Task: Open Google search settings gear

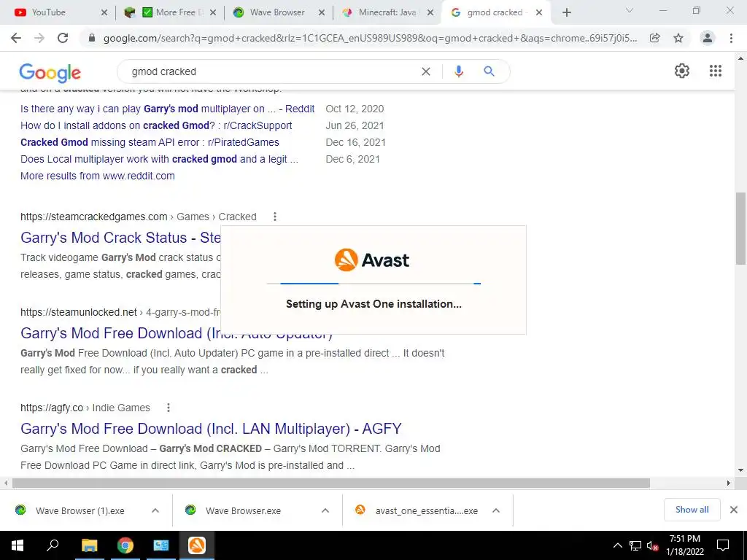Action: pos(682,71)
